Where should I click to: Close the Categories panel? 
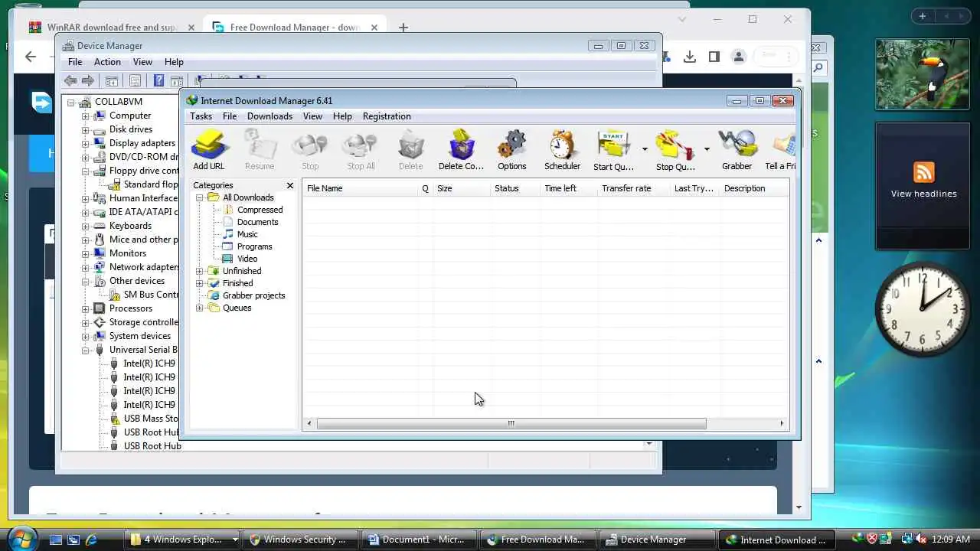[290, 185]
